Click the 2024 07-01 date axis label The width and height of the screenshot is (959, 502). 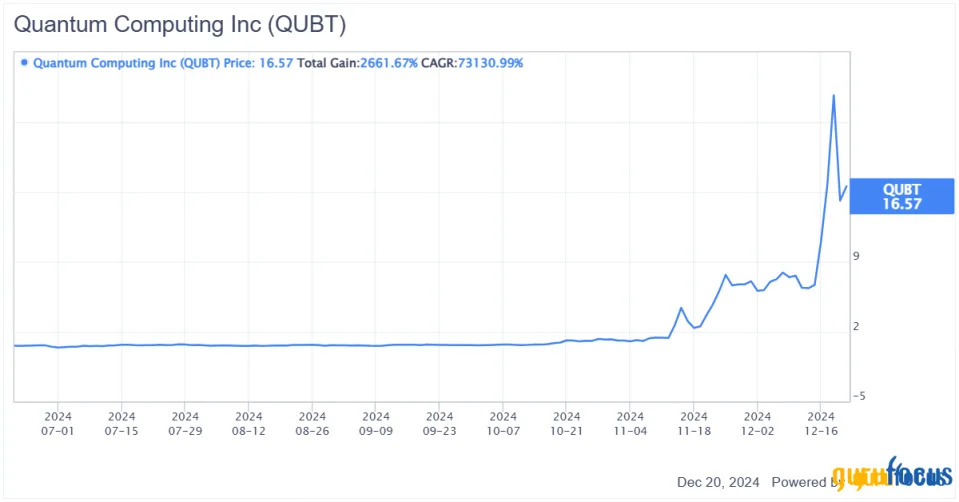58,424
